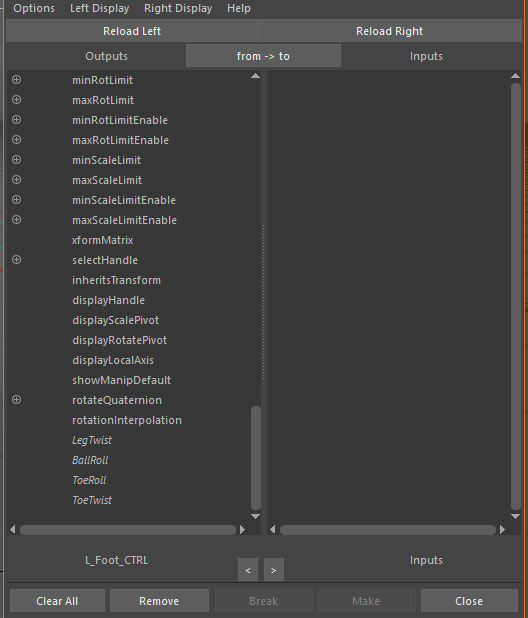
Task: Select the LegTwist custom attribute
Action: (92, 440)
